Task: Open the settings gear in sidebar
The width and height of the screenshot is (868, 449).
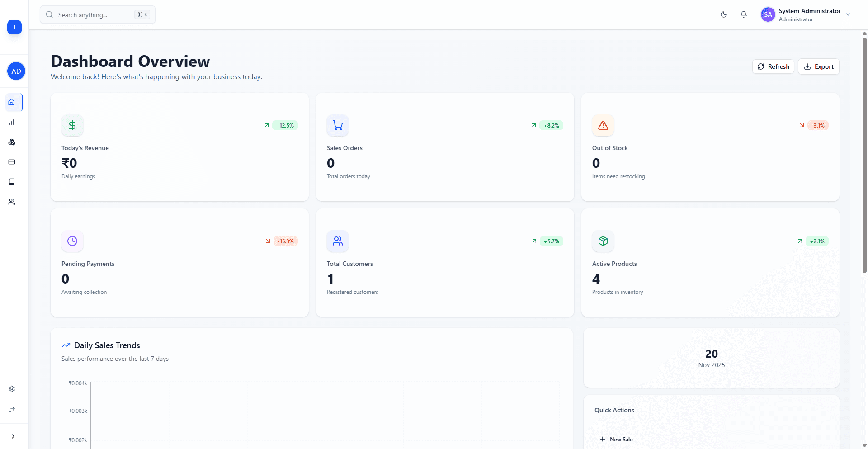Action: click(12, 389)
